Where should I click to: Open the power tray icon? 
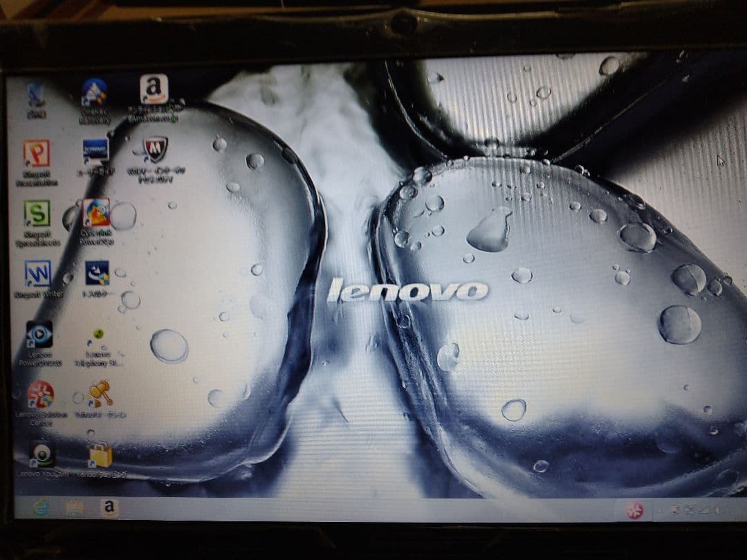tap(690, 510)
